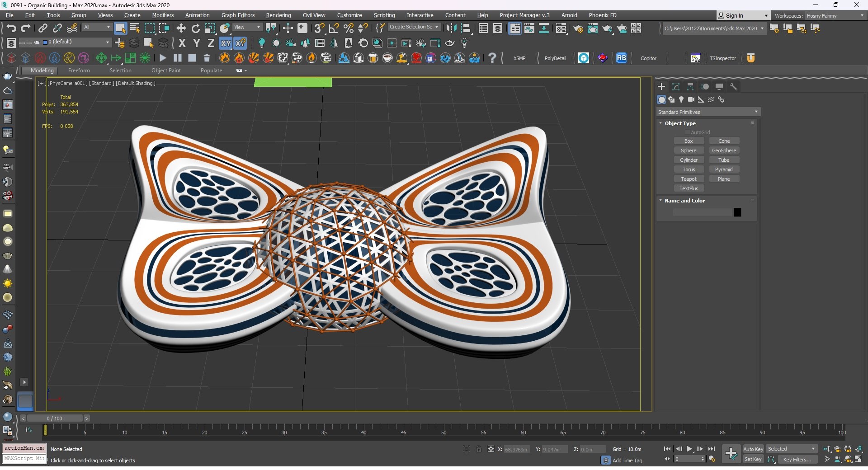This screenshot has height=470, width=868.
Task: Switch to the Freeform ribbon tab
Action: (x=79, y=70)
